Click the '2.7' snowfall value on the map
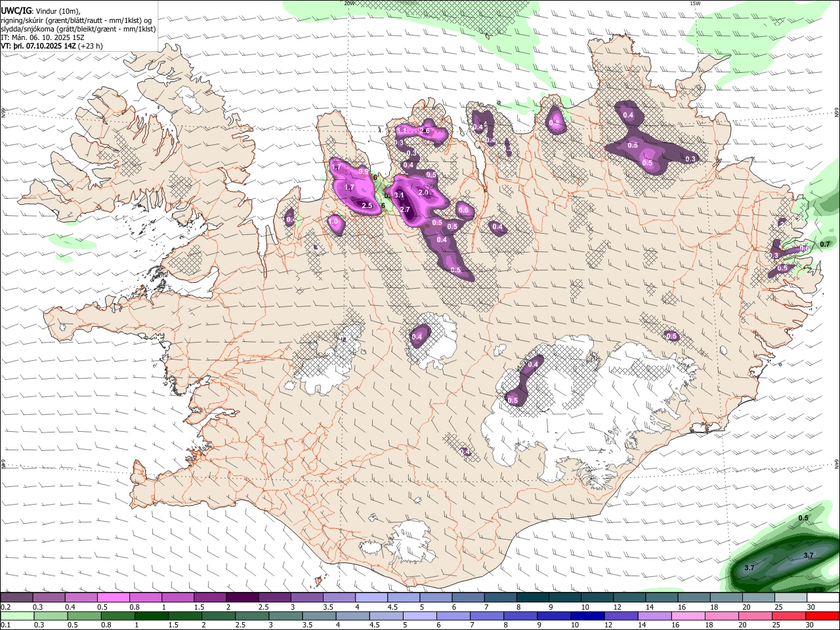840x630 pixels. pyautogui.click(x=405, y=210)
